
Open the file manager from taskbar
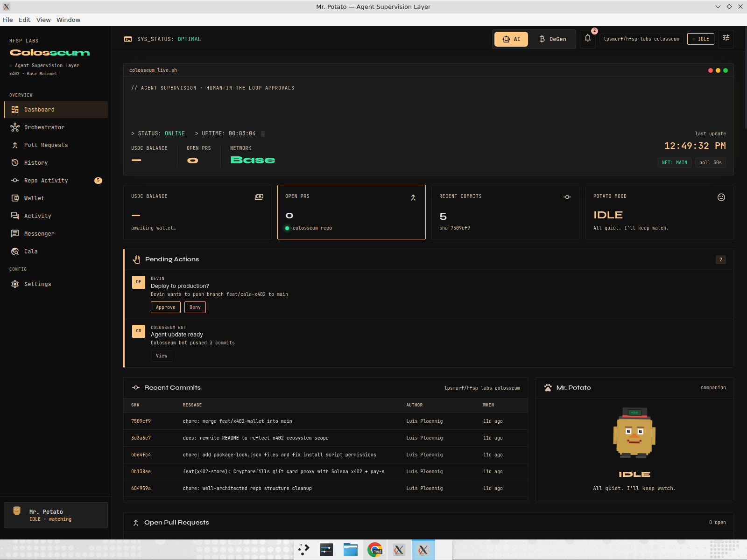click(x=351, y=550)
